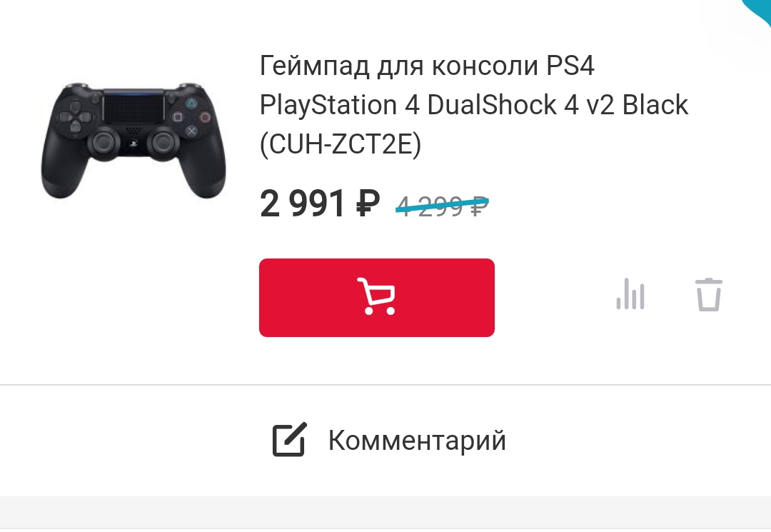Add gamepad to comparison via bar-chart icon
Viewport: 771px width, 532px height.
630,294
